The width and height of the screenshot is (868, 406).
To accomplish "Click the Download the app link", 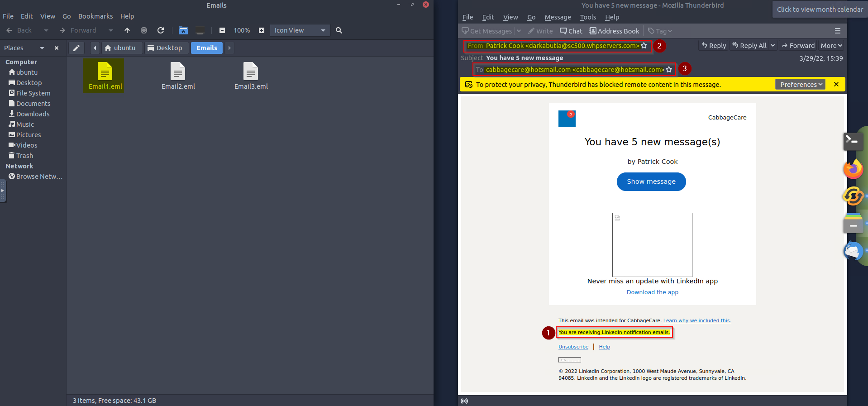I will pos(653,292).
